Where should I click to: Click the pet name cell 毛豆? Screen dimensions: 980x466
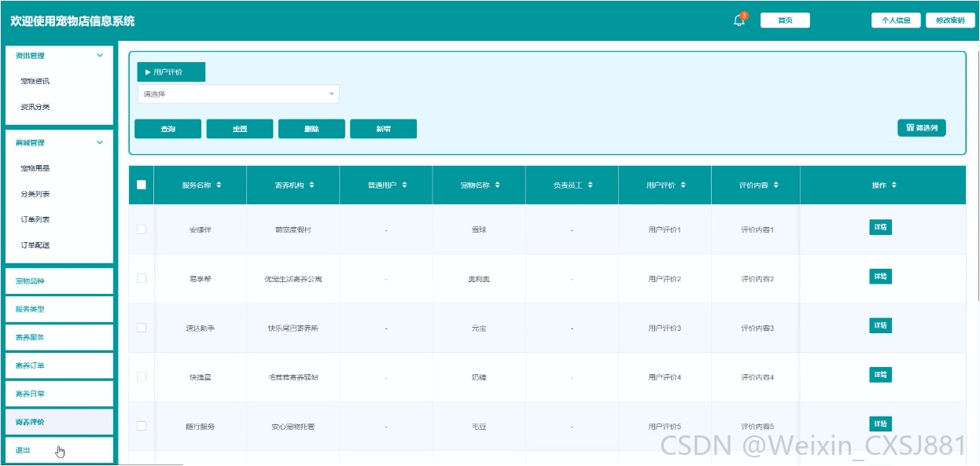click(478, 427)
